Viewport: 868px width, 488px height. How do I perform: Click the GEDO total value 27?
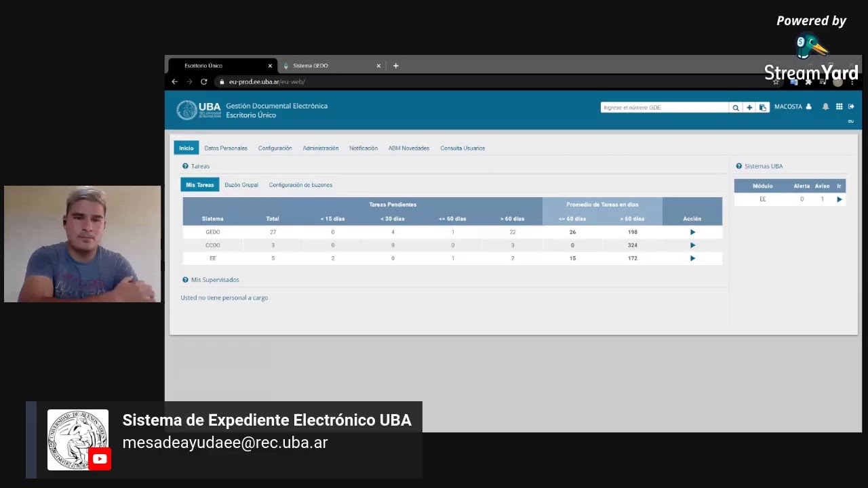coord(273,232)
